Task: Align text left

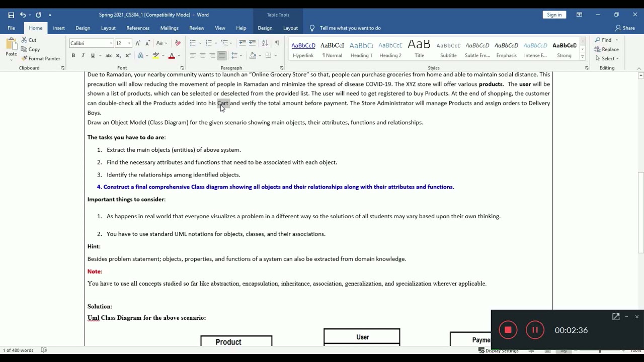Action: 193,56
